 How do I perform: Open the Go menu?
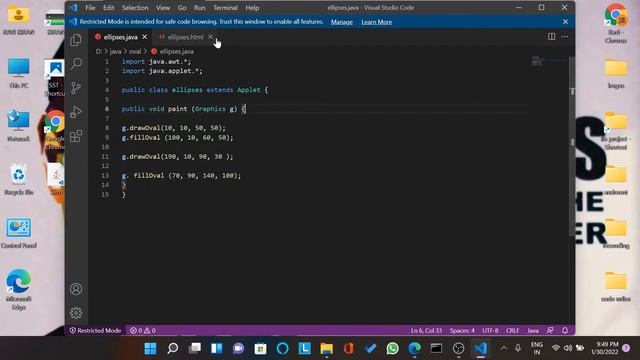[182, 8]
